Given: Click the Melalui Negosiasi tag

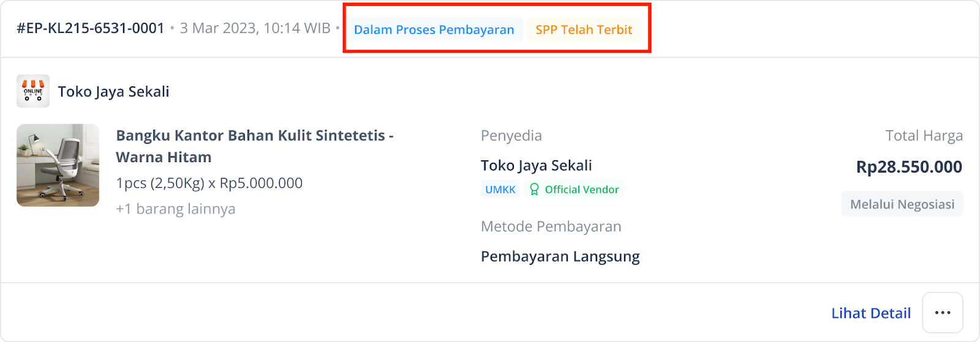Looking at the screenshot, I should coord(902,204).
